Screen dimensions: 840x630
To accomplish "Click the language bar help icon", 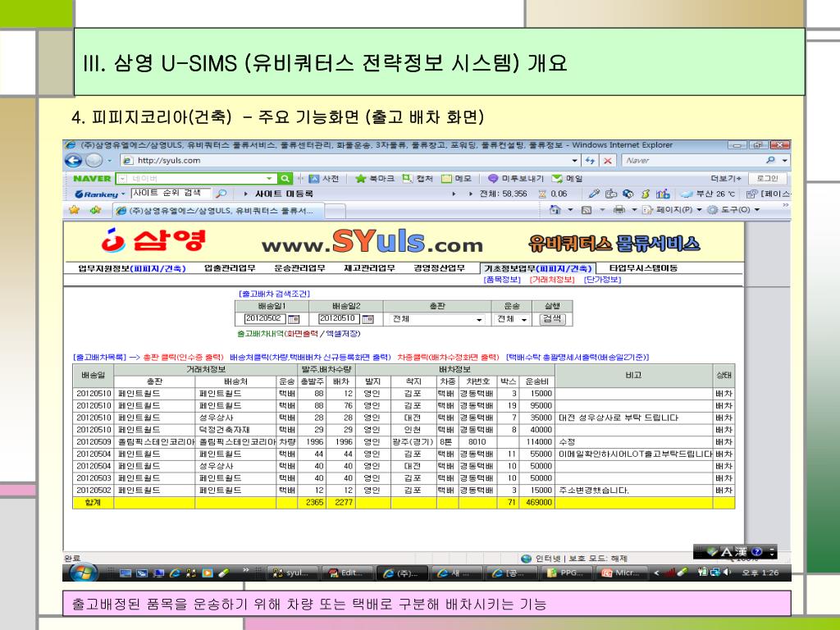I will coord(756,551).
